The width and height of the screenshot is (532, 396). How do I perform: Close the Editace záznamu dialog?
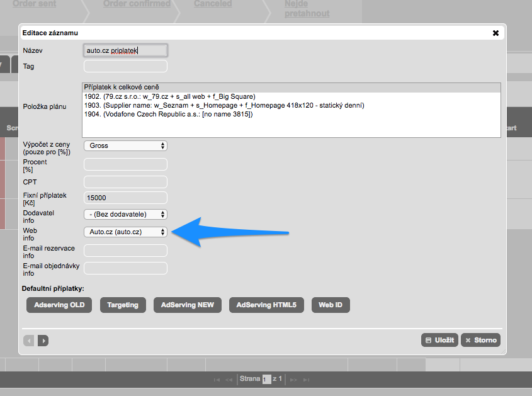(495, 33)
